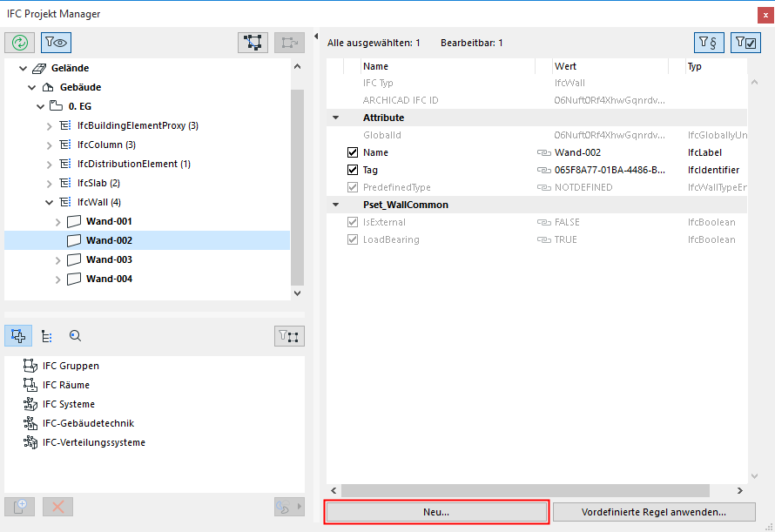Click the link icon beside the Tag value
Image resolution: width=775 pixels, height=532 pixels.
(x=543, y=170)
